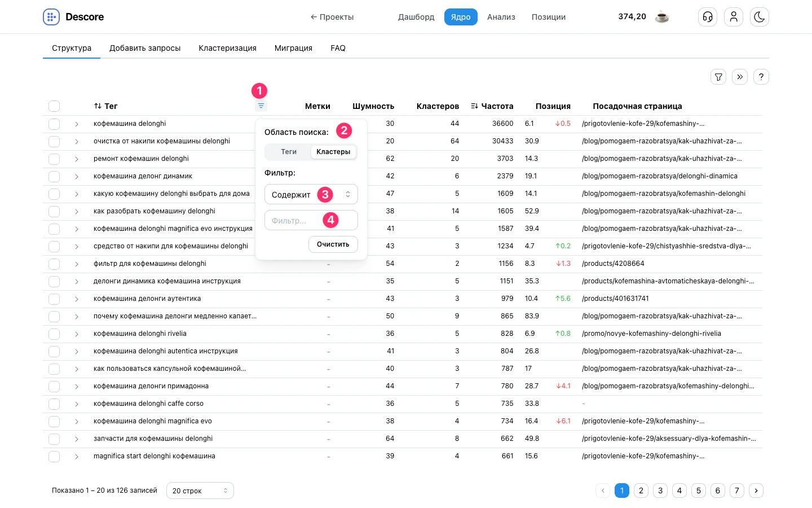The height and width of the screenshot is (508, 812).
Task: Sort by Частота column header
Action: coord(492,106)
